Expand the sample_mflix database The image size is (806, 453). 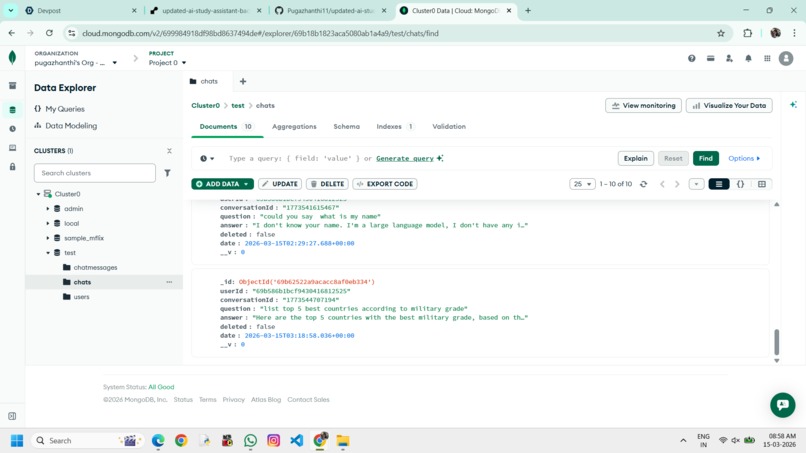pyautogui.click(x=48, y=238)
